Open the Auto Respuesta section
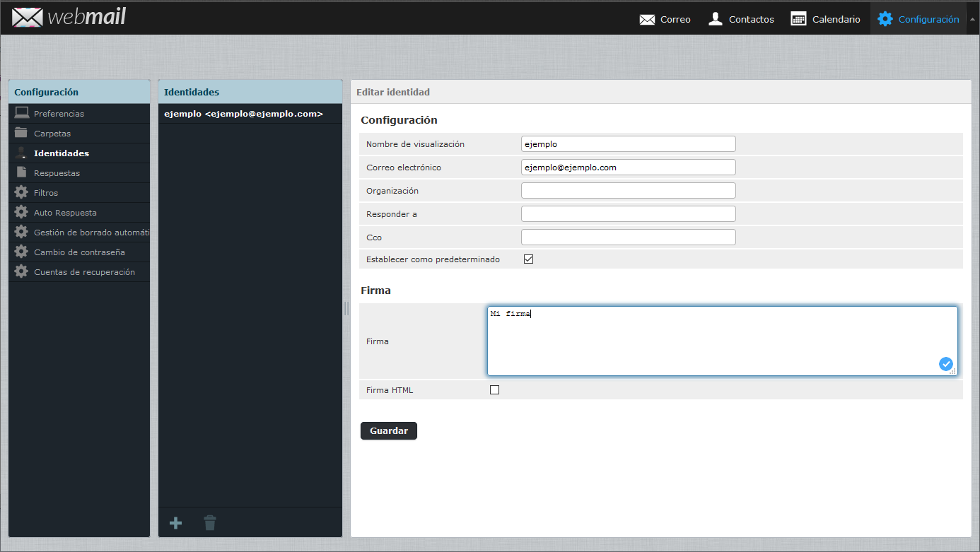The height and width of the screenshot is (552, 980). click(79, 213)
